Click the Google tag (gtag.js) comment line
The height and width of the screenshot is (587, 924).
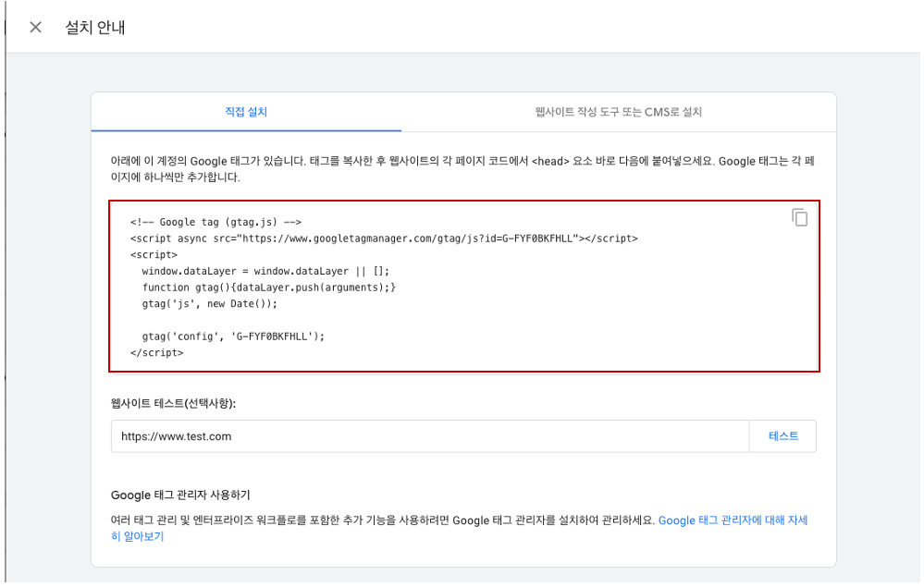tap(216, 222)
